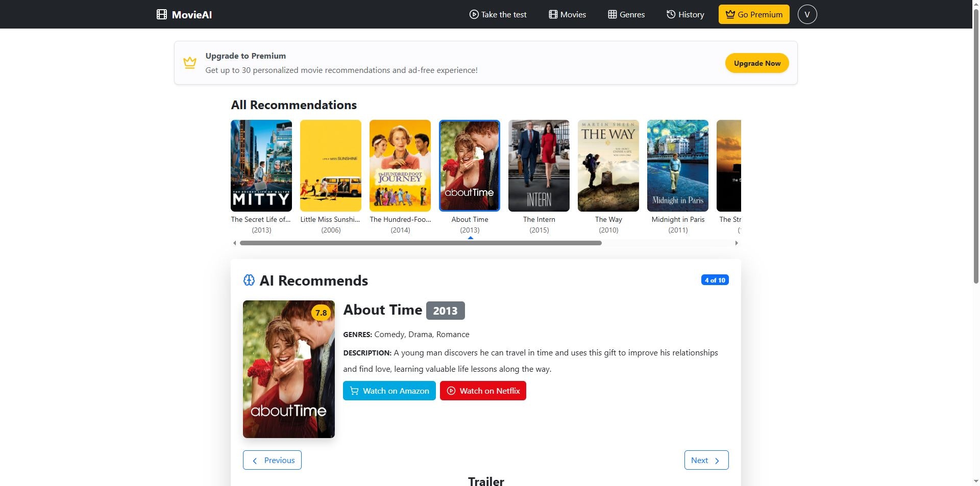Click the crown icon in Upgrade banner
The image size is (980, 486).
tap(190, 63)
